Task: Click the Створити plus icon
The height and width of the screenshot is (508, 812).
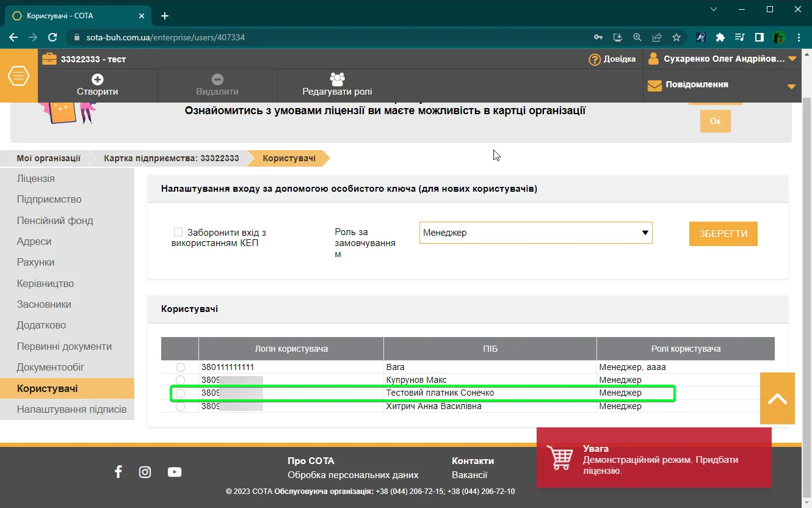Action: 97,79
